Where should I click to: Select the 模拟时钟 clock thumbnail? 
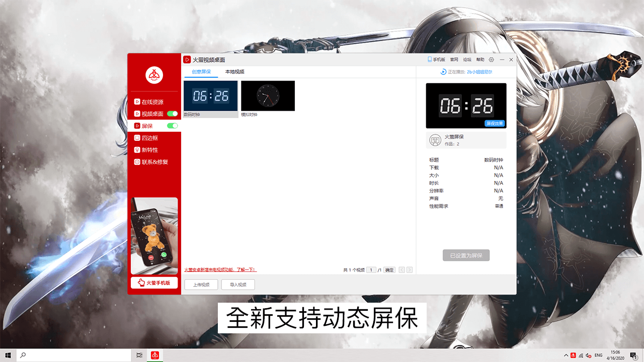[267, 96]
